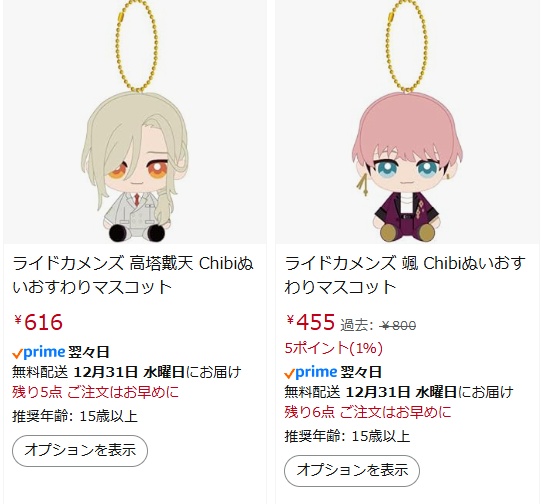The image size is (542, 504).
Task: Click 残り5点 ご注文はお早めに stock notice
Action: pyautogui.click(x=96, y=392)
